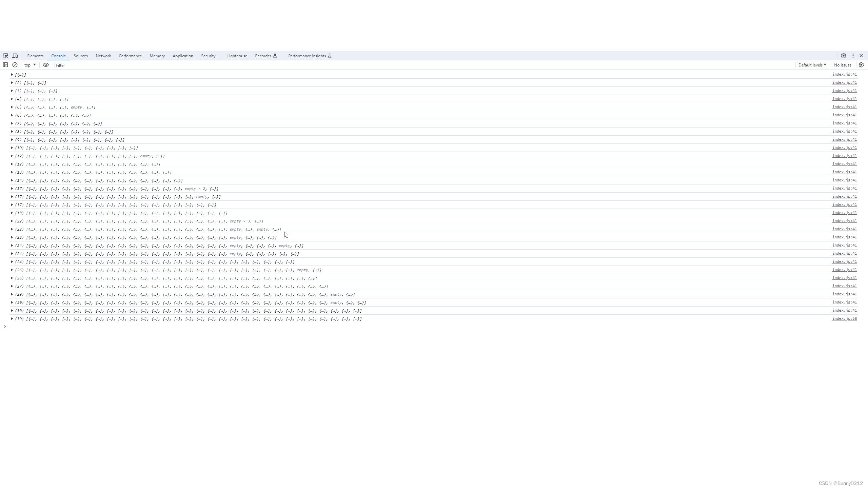This screenshot has width=868, height=489.
Task: Switch to the Network tab
Action: click(x=103, y=56)
